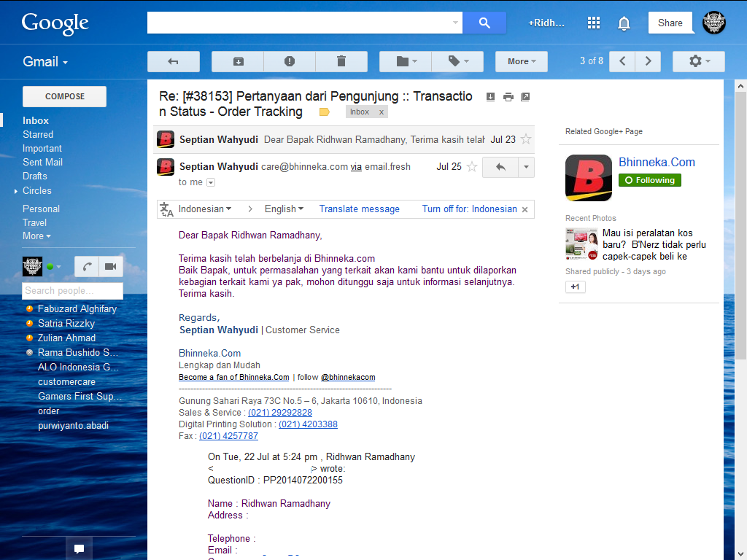Click the +Ridh... profile link
The width and height of the screenshot is (747, 560).
click(x=546, y=23)
